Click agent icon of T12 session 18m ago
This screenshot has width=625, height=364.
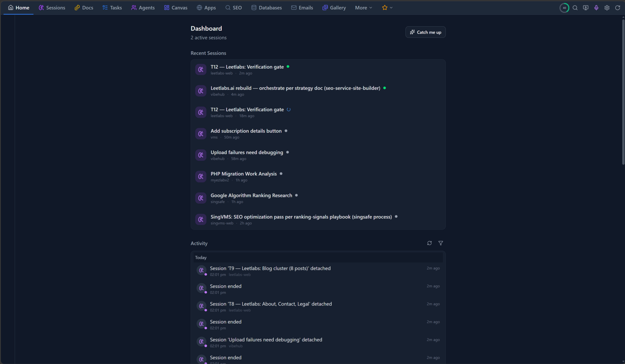click(x=201, y=112)
